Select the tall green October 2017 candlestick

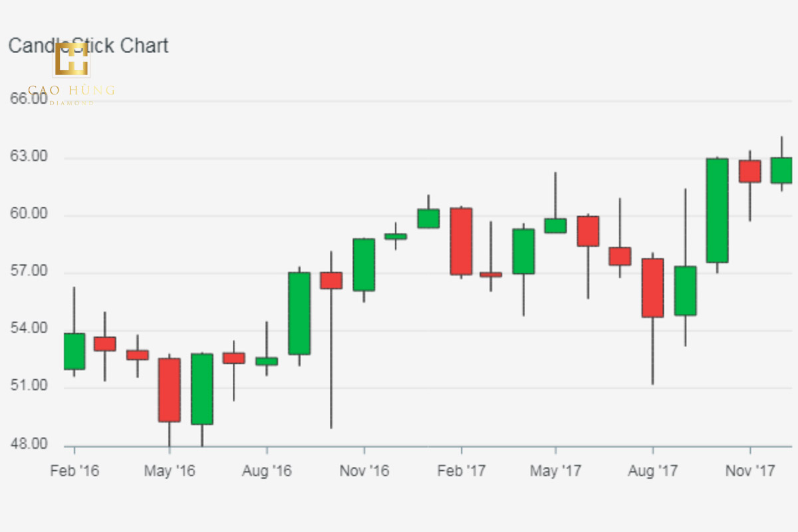click(x=717, y=210)
